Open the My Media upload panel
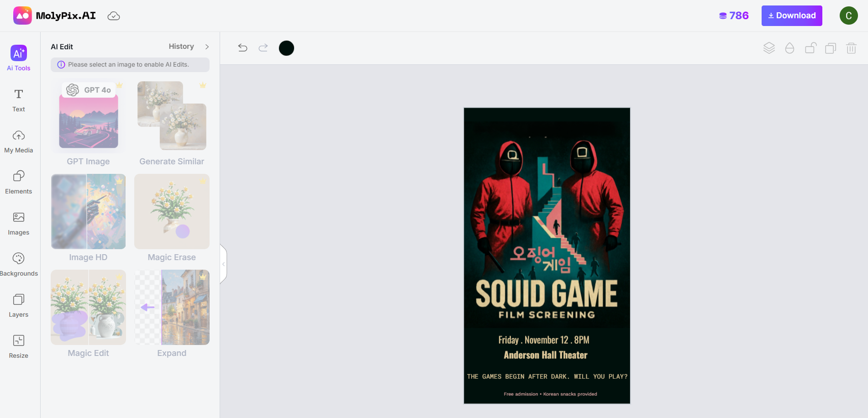Viewport: 868px width, 418px height. pyautogui.click(x=19, y=141)
